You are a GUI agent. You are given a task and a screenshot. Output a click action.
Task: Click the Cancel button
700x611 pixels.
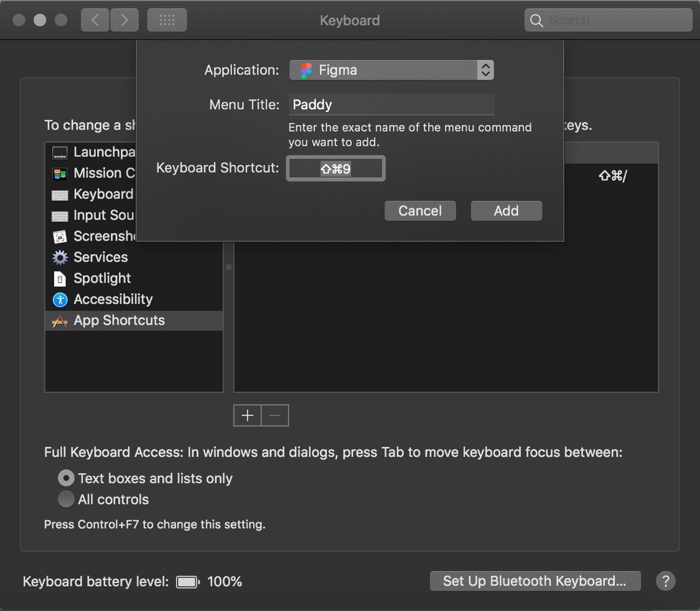pos(420,211)
